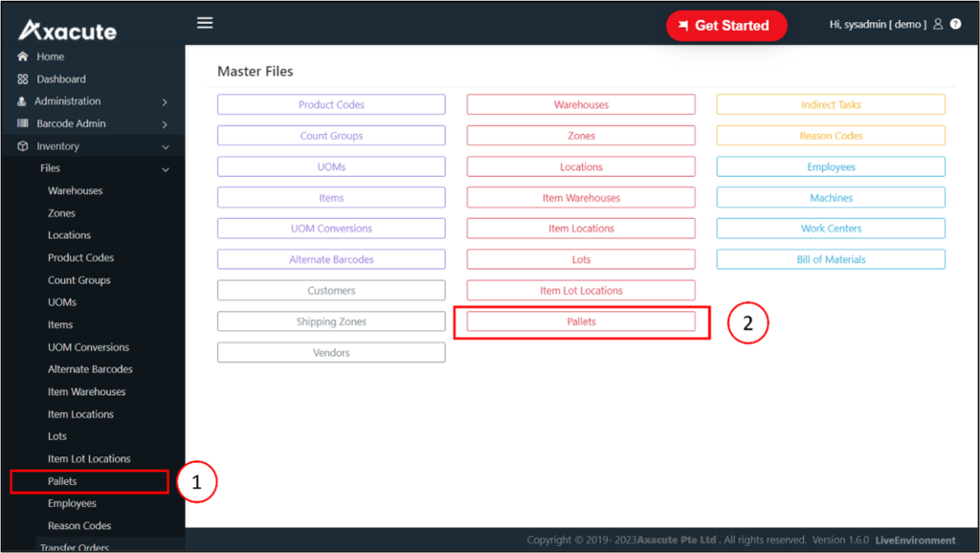Image resolution: width=980 pixels, height=553 pixels.
Task: Open UOM Conversions master file button
Action: tap(331, 228)
